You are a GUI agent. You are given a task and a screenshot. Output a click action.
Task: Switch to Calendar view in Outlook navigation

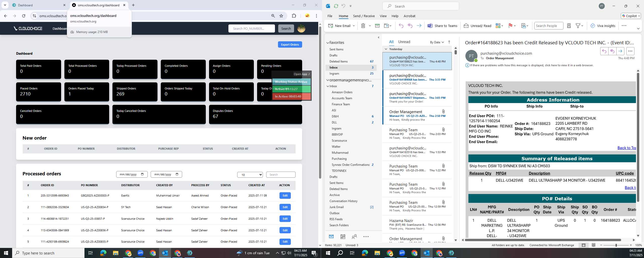click(x=343, y=237)
